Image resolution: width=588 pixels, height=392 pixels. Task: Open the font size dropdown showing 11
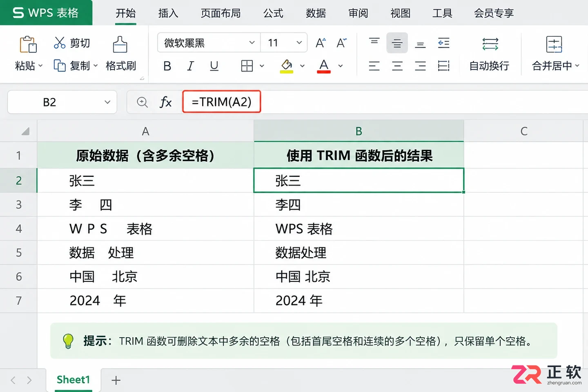[x=299, y=42]
